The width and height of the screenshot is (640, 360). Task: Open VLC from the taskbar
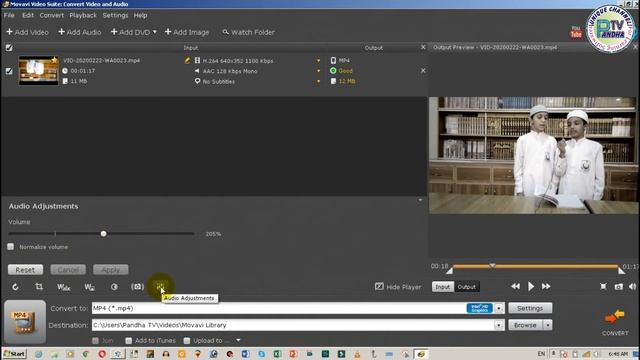point(357,354)
